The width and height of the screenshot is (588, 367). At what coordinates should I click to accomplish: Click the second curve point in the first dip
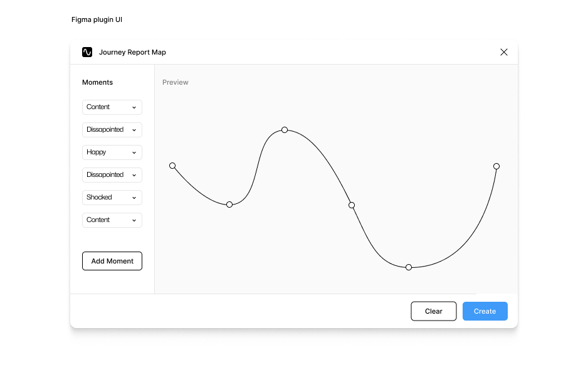(x=229, y=205)
